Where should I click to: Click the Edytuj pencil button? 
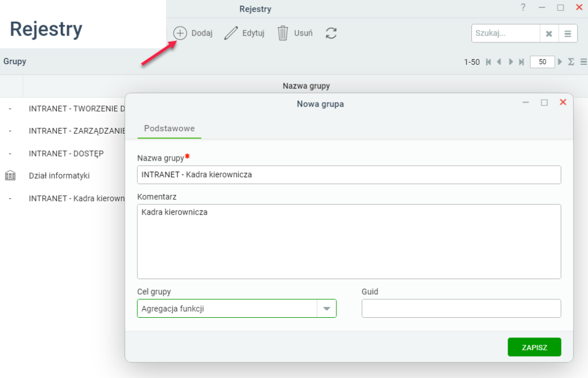tap(244, 33)
